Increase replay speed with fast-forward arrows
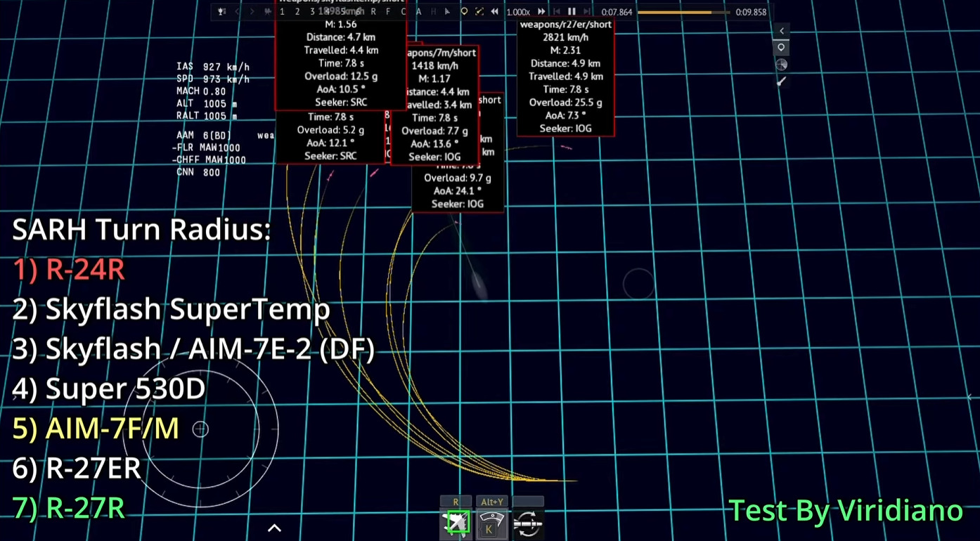980x541 pixels. [541, 12]
